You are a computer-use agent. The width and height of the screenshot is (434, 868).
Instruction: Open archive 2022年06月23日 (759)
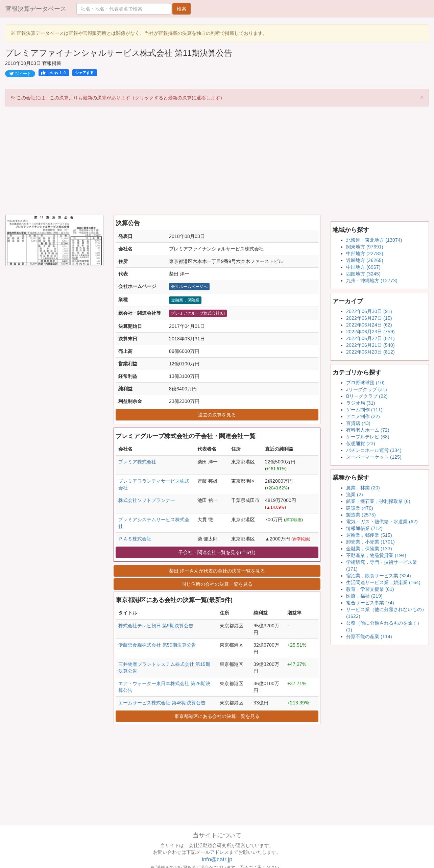pyautogui.click(x=370, y=332)
